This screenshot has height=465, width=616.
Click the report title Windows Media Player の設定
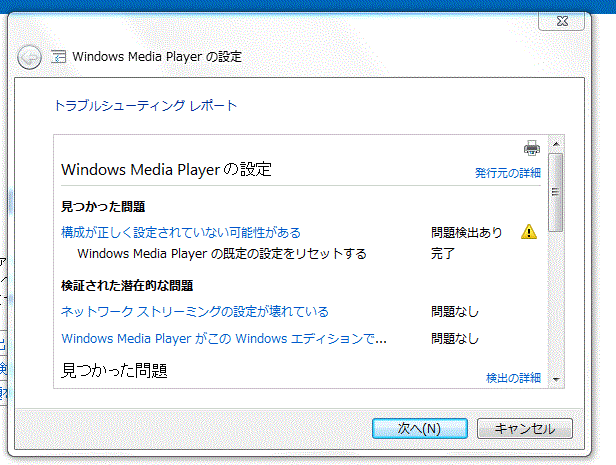166,170
